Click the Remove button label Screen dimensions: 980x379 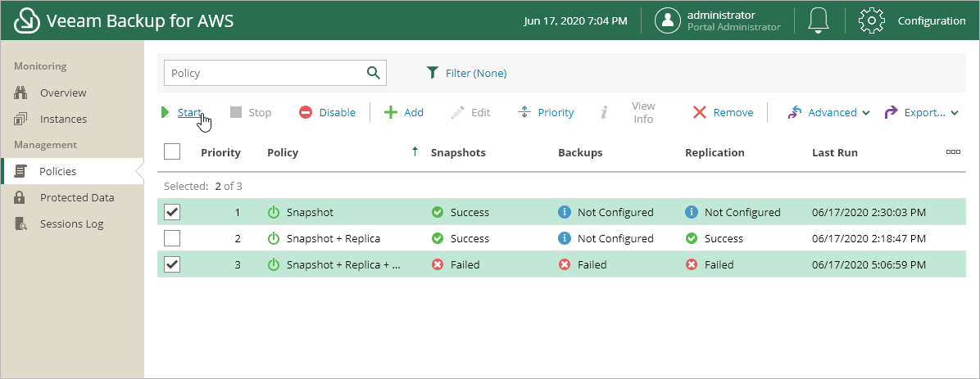click(733, 112)
